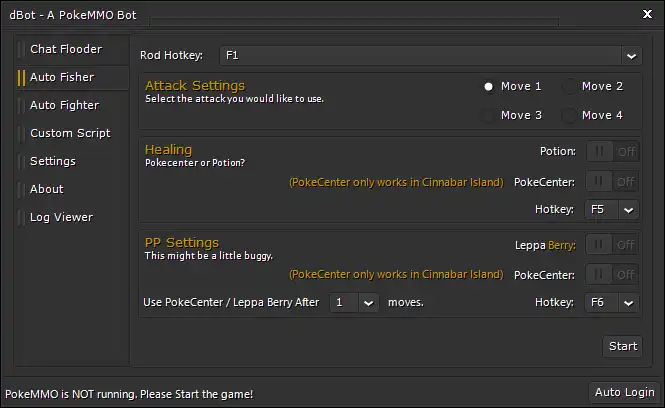Open the moves count dropdown showing 1
This screenshot has height=408, width=665.
(x=355, y=303)
